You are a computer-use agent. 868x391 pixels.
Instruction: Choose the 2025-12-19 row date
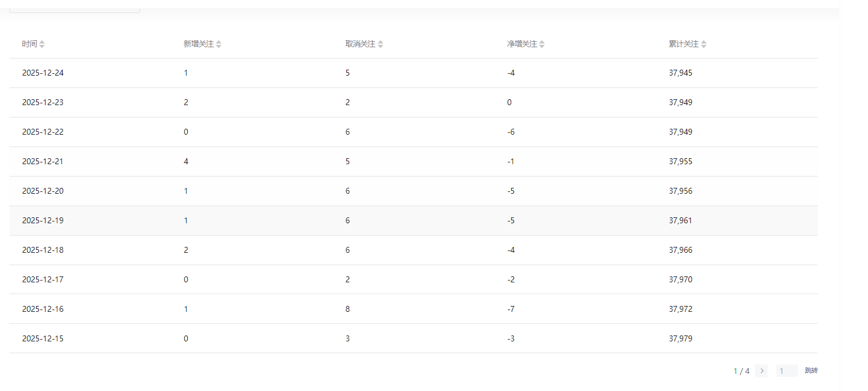coord(43,221)
